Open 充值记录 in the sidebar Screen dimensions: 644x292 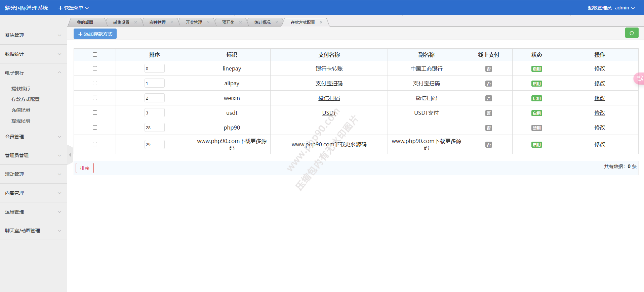pos(21,110)
